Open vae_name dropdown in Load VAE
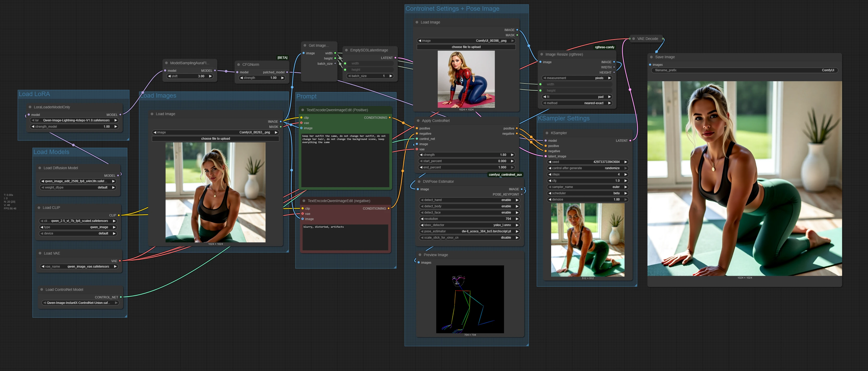 79,267
